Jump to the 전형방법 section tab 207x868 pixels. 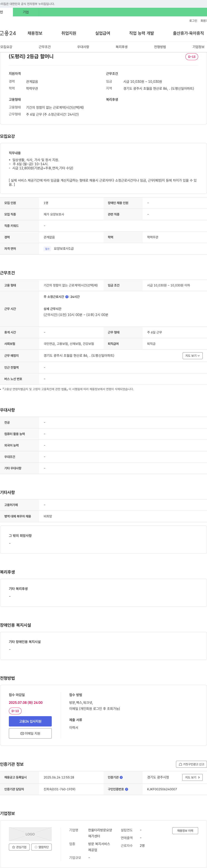pyautogui.click(x=160, y=47)
